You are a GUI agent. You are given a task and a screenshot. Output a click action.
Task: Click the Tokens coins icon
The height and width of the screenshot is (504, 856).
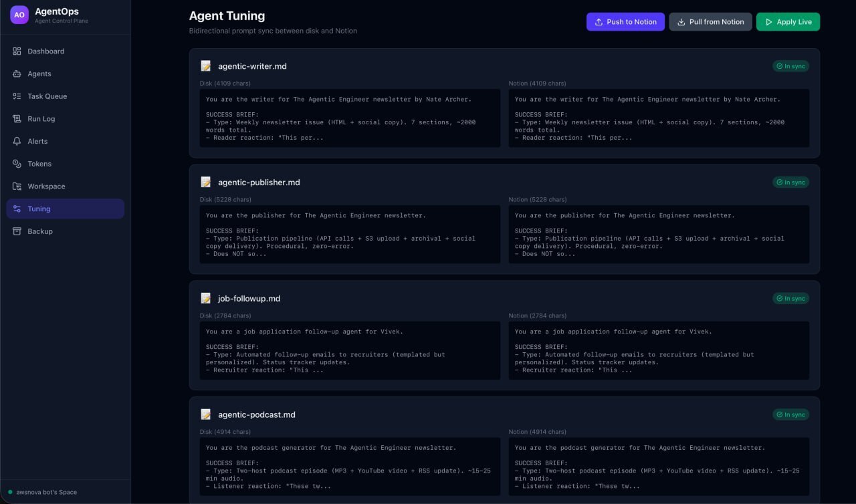click(17, 164)
